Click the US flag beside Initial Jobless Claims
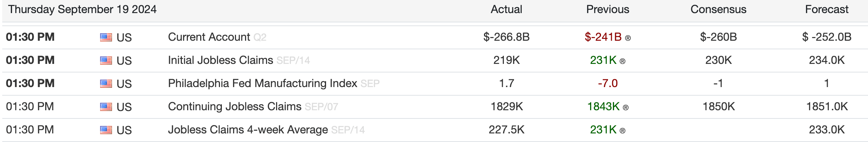 coord(106,61)
